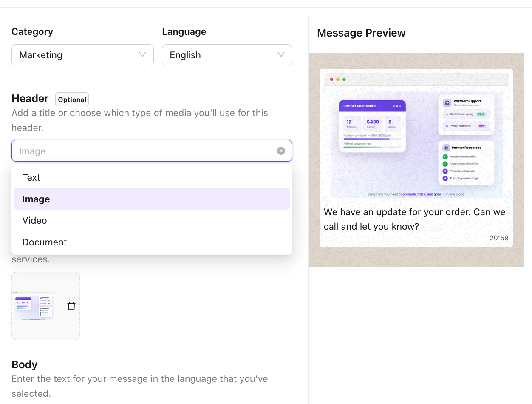This screenshot has height=404, width=532.
Task: Click the Optional badge next to Header
Action: 72,100
